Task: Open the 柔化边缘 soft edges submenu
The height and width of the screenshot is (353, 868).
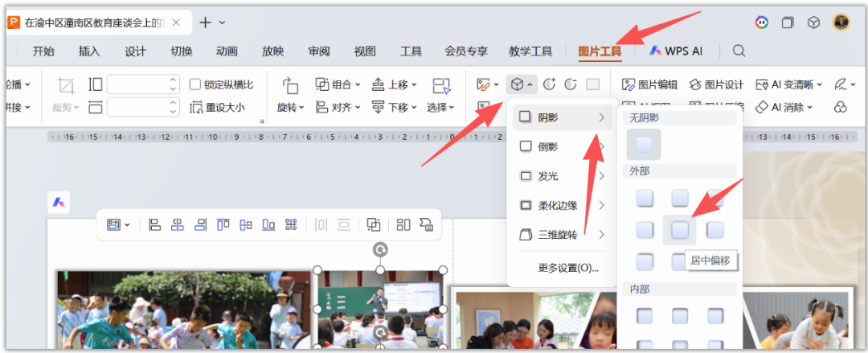Action: click(x=563, y=206)
